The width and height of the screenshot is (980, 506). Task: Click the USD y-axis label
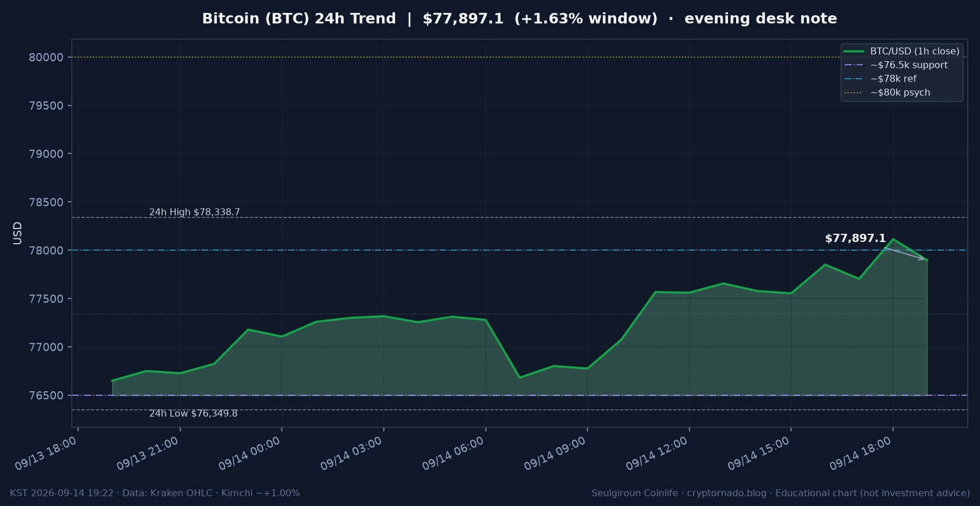click(x=17, y=233)
